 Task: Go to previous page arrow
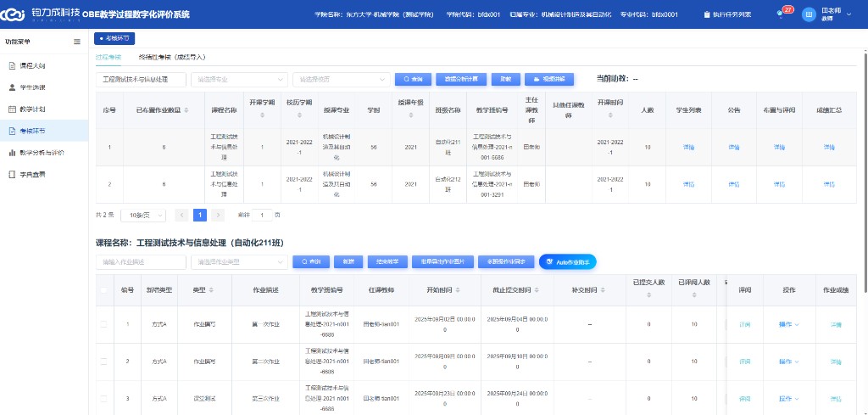tap(181, 215)
